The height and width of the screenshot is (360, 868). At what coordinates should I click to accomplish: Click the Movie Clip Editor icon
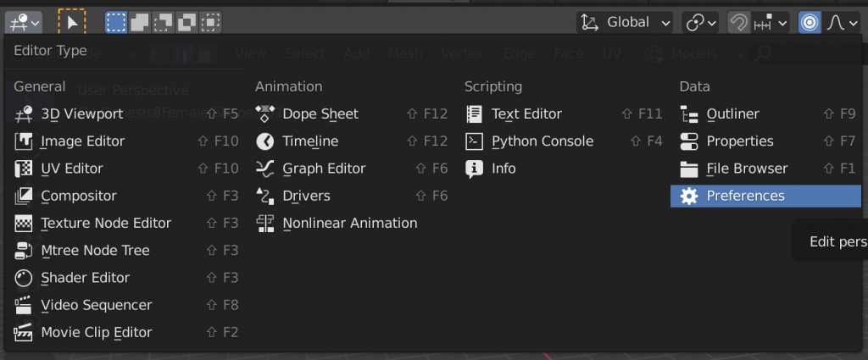point(23,332)
